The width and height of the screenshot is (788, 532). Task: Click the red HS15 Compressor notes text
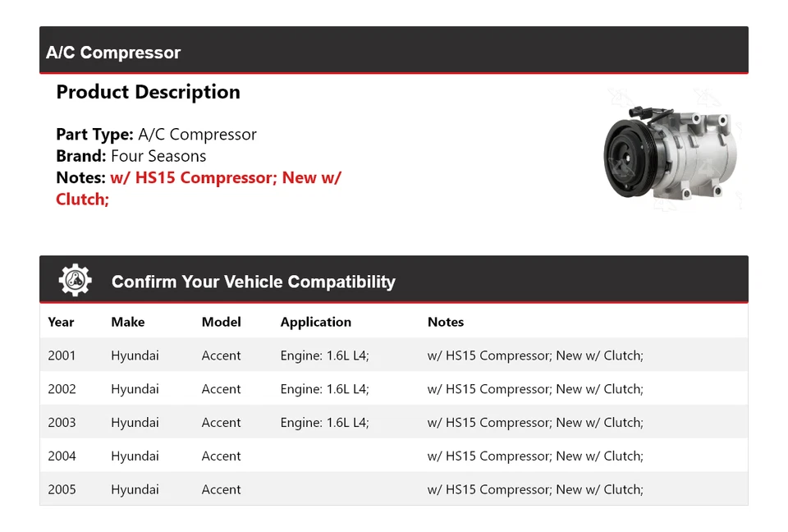(x=199, y=188)
